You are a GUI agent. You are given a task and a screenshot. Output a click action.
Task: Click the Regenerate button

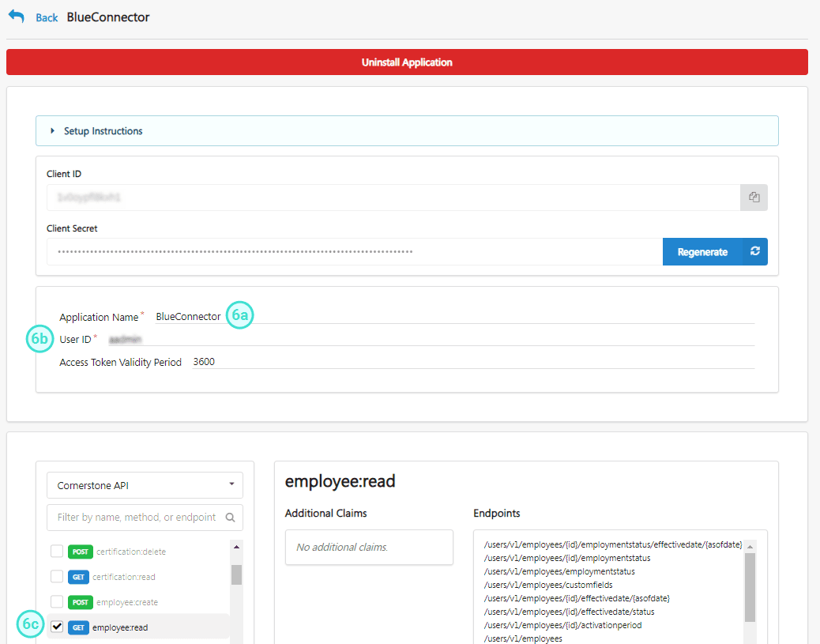pos(702,251)
